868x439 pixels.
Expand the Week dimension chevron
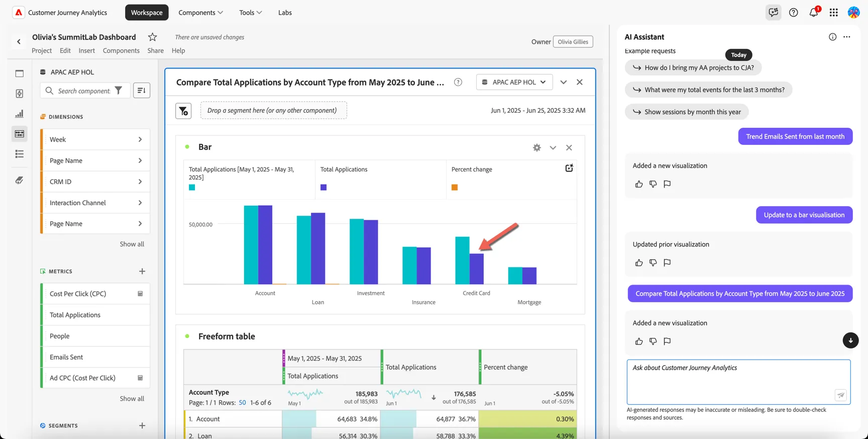click(x=140, y=139)
